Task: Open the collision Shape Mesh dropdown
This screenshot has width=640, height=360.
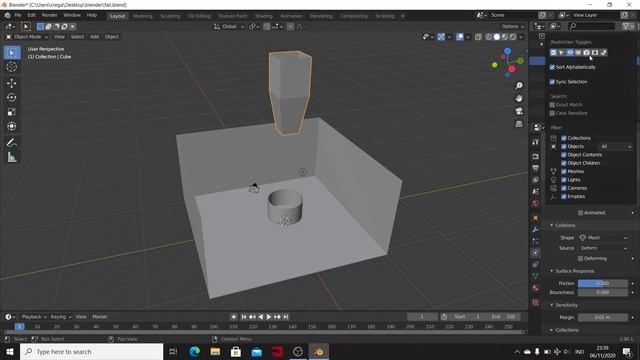Action: coord(603,238)
